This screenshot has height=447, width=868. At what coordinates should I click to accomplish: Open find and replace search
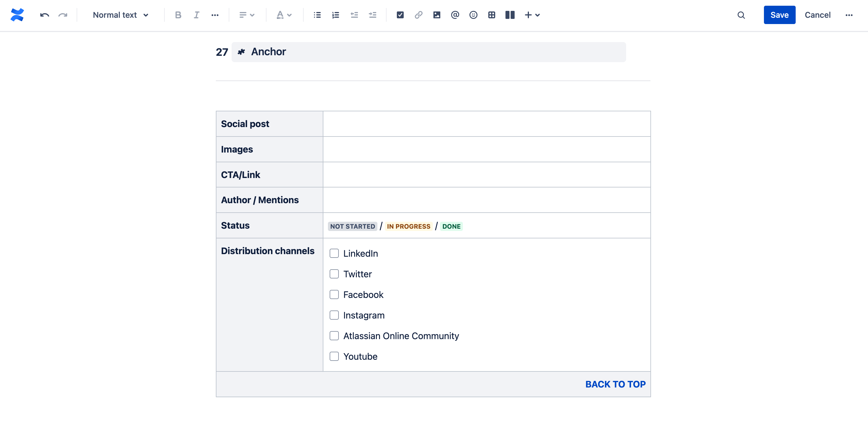pyautogui.click(x=741, y=15)
